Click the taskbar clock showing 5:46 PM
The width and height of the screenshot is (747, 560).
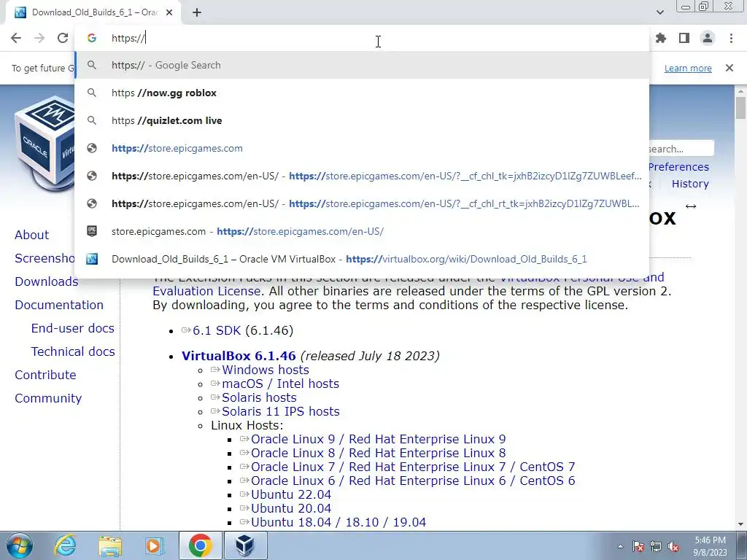pos(711,546)
